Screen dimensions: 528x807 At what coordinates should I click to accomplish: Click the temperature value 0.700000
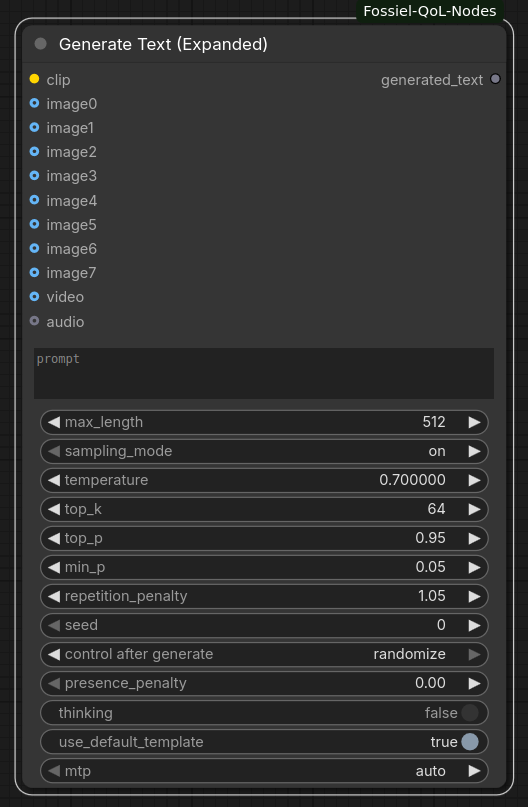pyautogui.click(x=412, y=480)
